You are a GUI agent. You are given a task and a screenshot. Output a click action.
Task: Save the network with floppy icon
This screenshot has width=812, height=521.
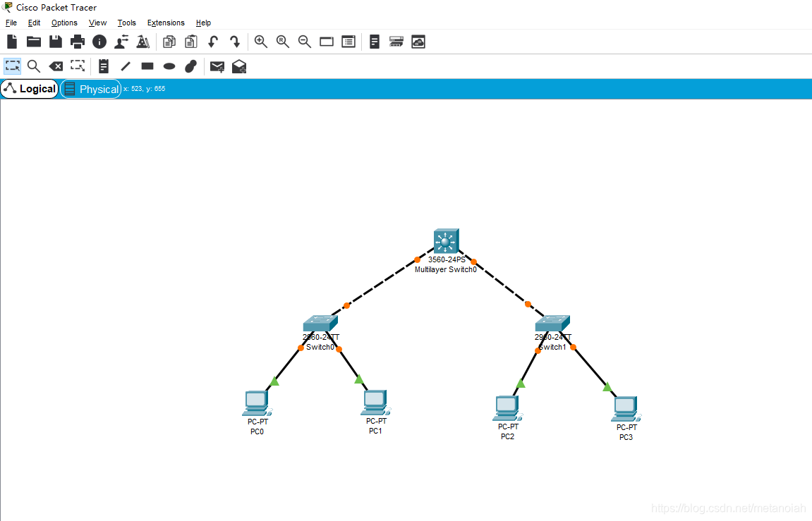(x=56, y=42)
